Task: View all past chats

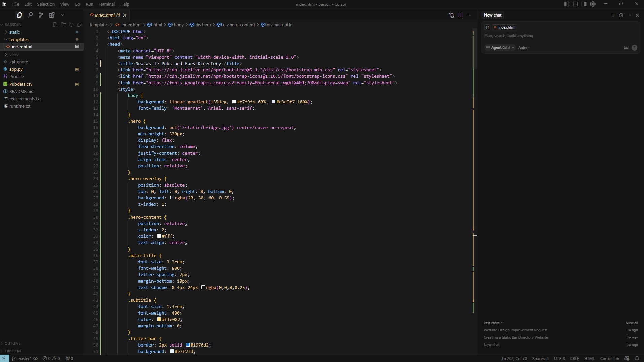Action: 632,323
